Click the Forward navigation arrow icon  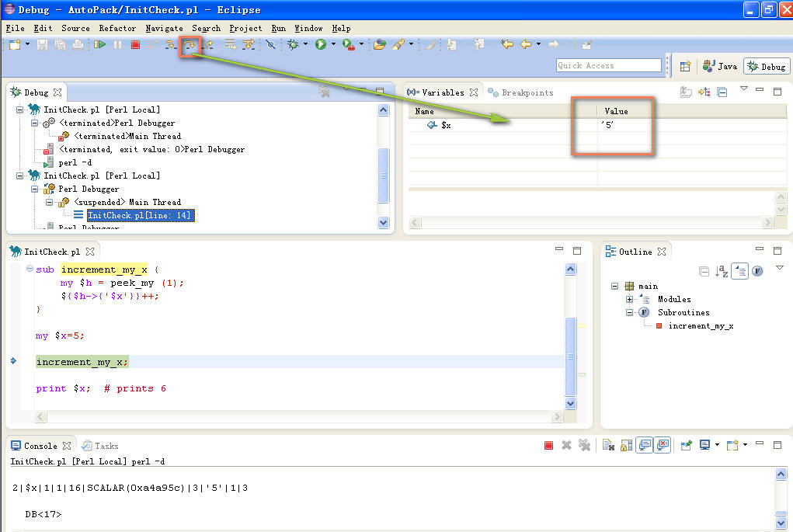pyautogui.click(x=554, y=44)
